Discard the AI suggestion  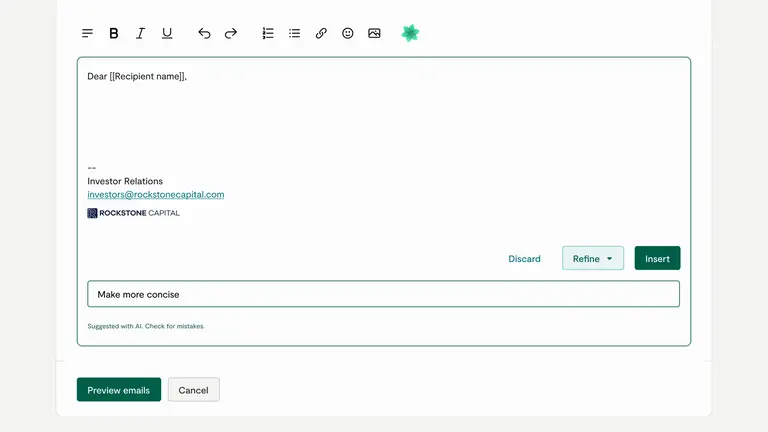[x=524, y=259]
